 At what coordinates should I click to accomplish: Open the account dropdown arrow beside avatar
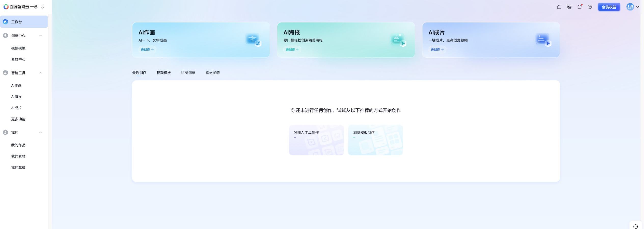638,7
